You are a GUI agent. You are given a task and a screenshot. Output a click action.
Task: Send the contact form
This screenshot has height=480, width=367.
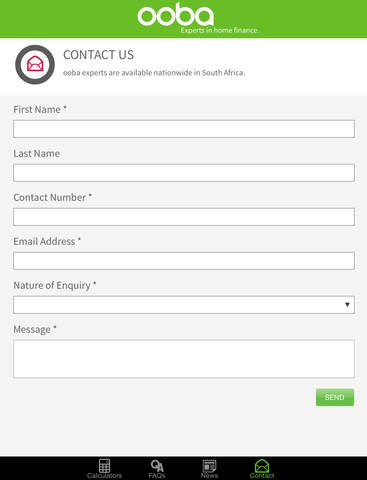click(x=335, y=397)
